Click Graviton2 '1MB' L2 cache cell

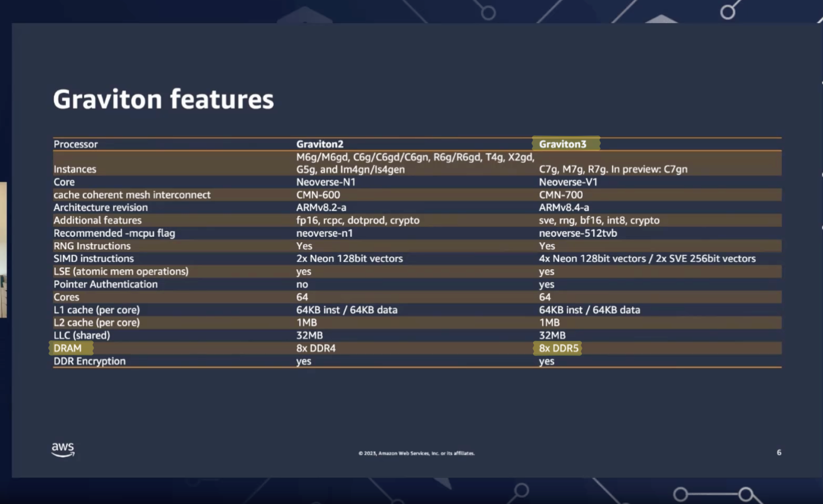click(x=307, y=323)
